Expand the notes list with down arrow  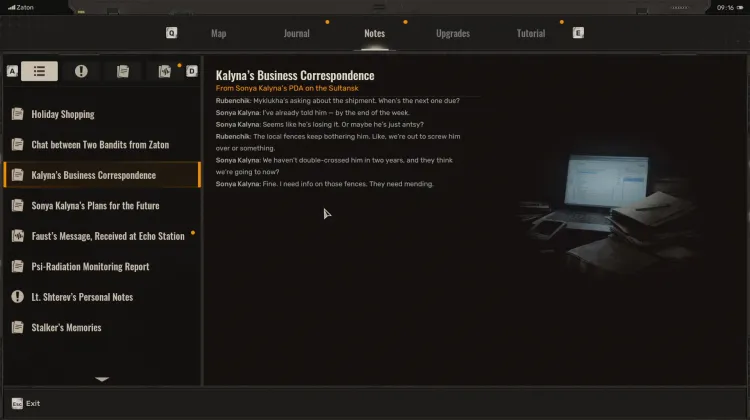102,379
